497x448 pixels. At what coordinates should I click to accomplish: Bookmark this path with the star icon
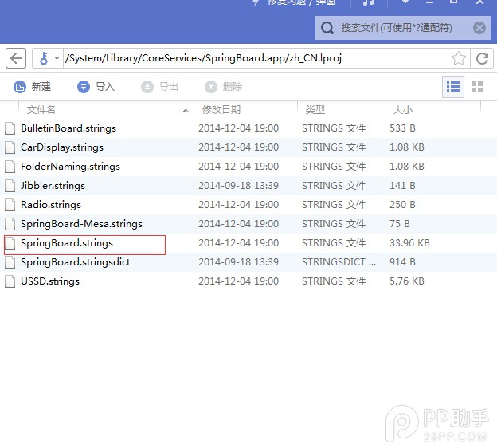458,58
